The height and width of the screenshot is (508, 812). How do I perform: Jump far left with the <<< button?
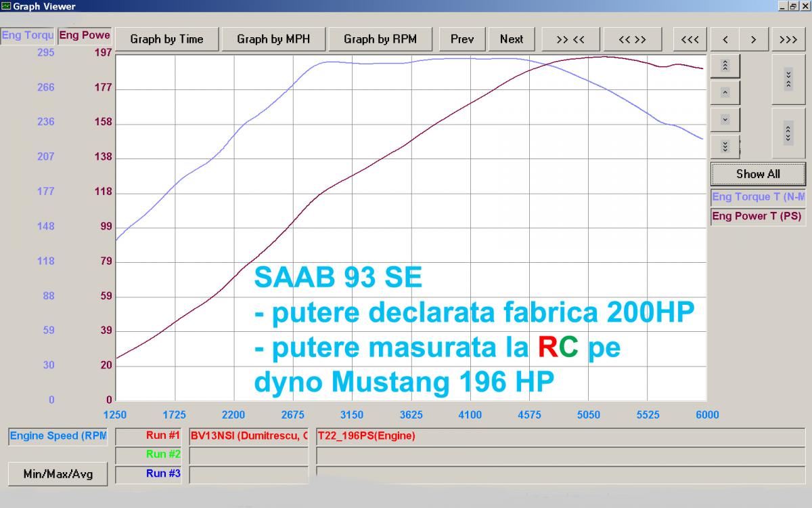coord(690,39)
